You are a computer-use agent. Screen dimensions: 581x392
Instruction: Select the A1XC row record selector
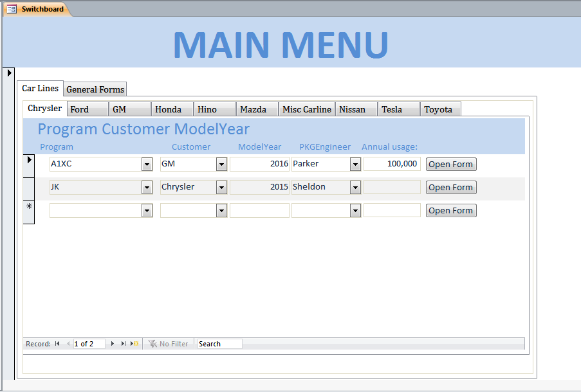pyautogui.click(x=28, y=165)
